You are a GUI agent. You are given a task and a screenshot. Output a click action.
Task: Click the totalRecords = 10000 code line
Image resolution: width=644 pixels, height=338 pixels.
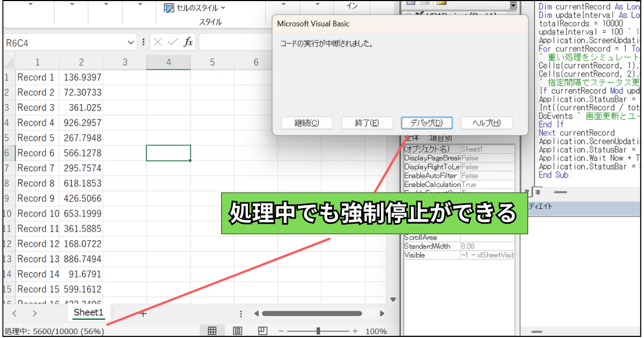tap(581, 24)
